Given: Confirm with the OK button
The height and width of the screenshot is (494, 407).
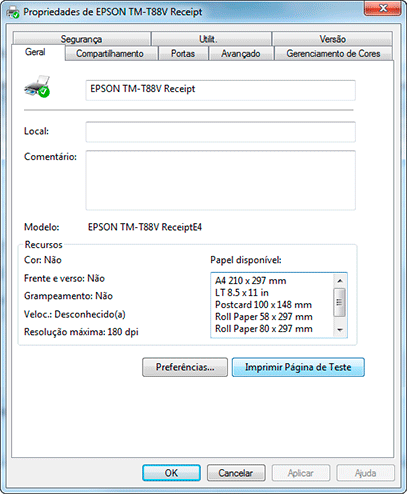Looking at the screenshot, I should point(171,473).
